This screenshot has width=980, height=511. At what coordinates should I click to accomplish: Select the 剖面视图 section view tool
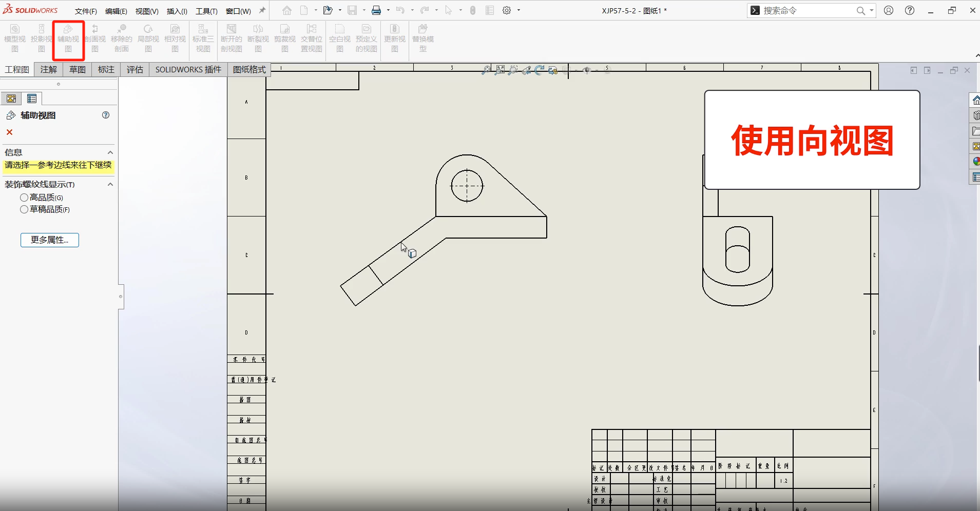[x=95, y=38]
